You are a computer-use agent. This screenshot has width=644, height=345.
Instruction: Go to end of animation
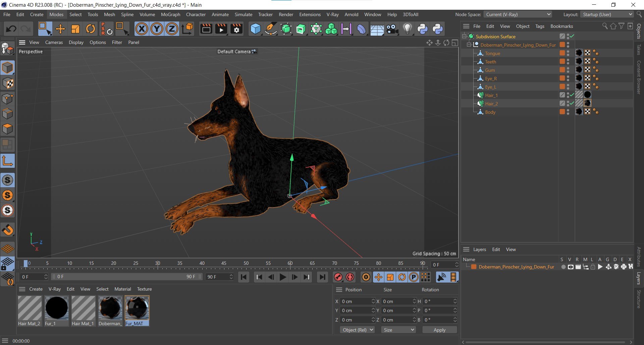tap(322, 277)
